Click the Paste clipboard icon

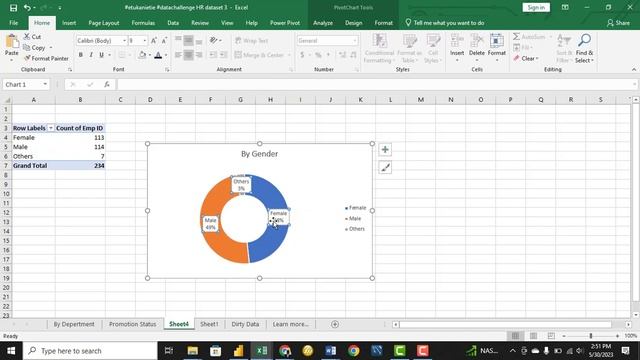(11, 42)
